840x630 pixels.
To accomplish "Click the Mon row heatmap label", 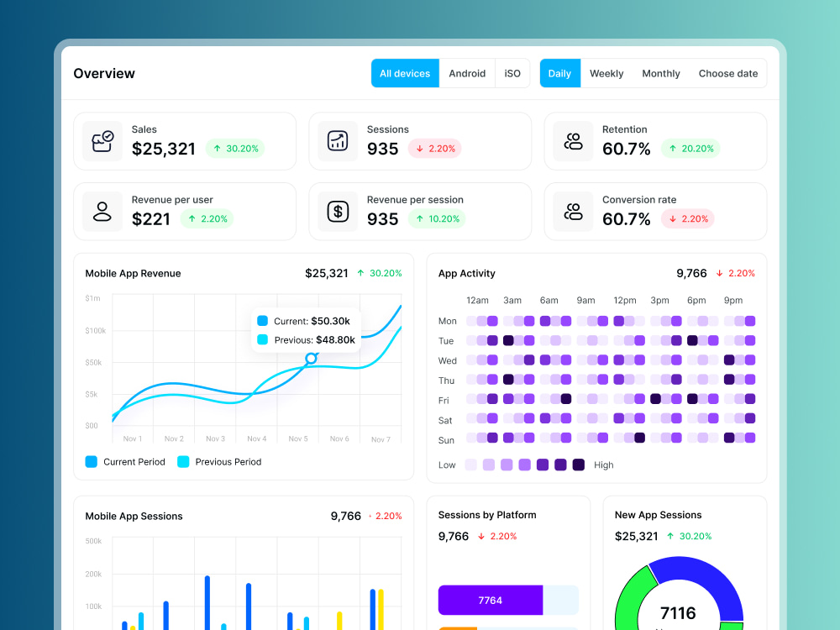I will click(448, 321).
